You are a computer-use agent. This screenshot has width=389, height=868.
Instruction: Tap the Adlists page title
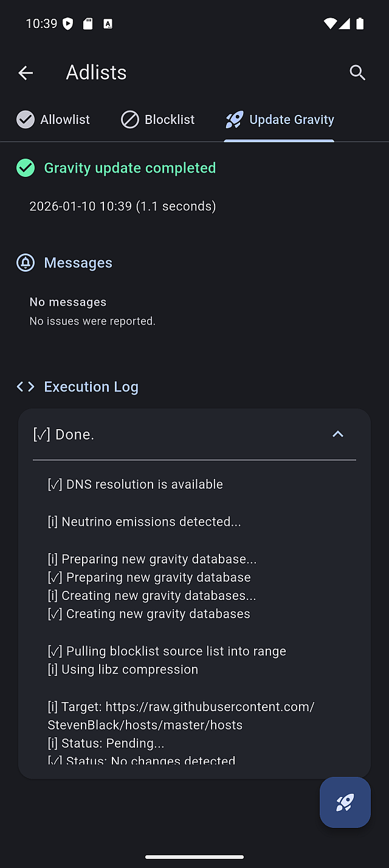(96, 73)
